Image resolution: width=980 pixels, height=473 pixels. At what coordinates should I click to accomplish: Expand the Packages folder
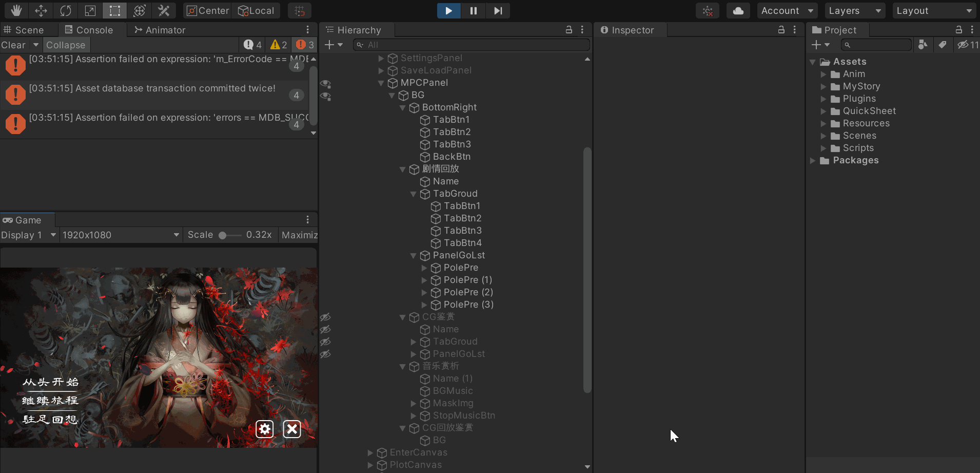[x=813, y=160]
